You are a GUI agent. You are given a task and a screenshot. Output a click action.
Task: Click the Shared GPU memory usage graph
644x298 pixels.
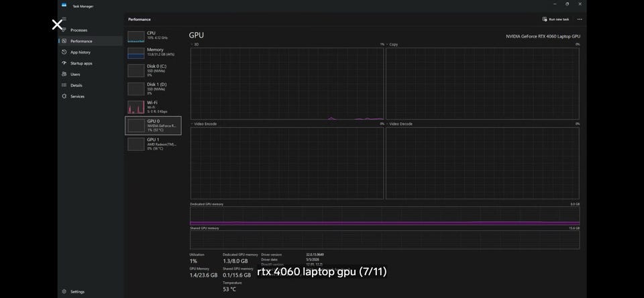[x=385, y=240]
